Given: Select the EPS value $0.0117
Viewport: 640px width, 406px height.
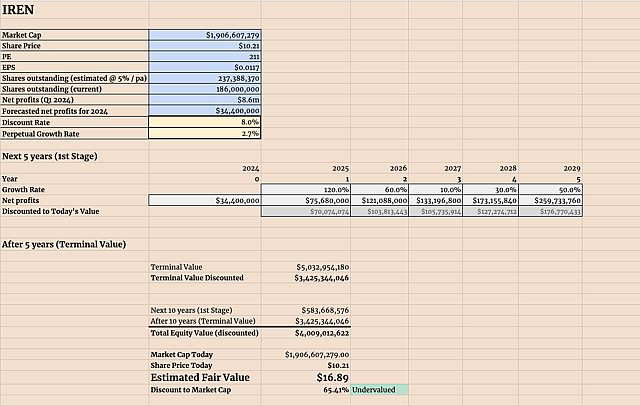Looking at the screenshot, I should click(x=204, y=67).
